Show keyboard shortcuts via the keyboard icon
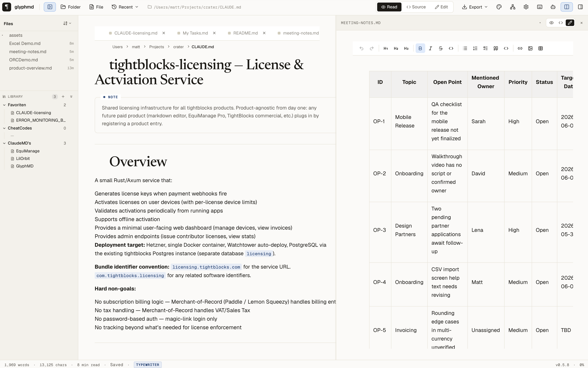Viewport: 588px width, 368px height. (x=540, y=7)
